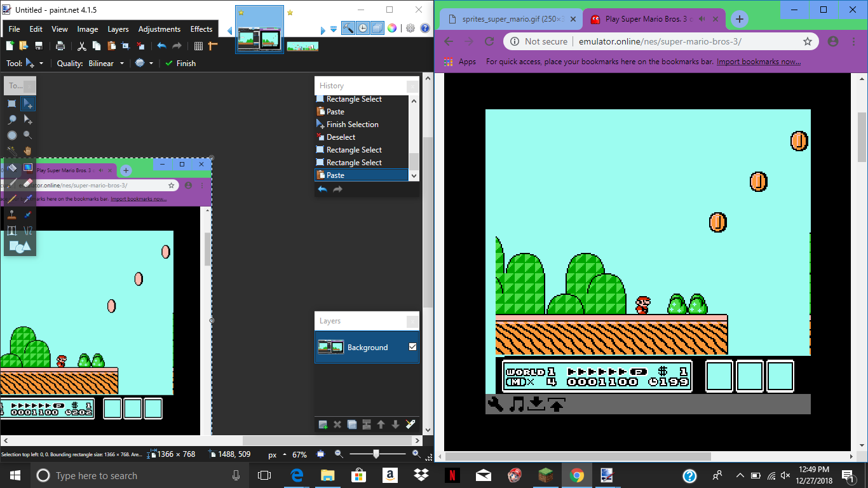
Task: Click the zoom in magnifier in status bar
Action: click(x=416, y=454)
